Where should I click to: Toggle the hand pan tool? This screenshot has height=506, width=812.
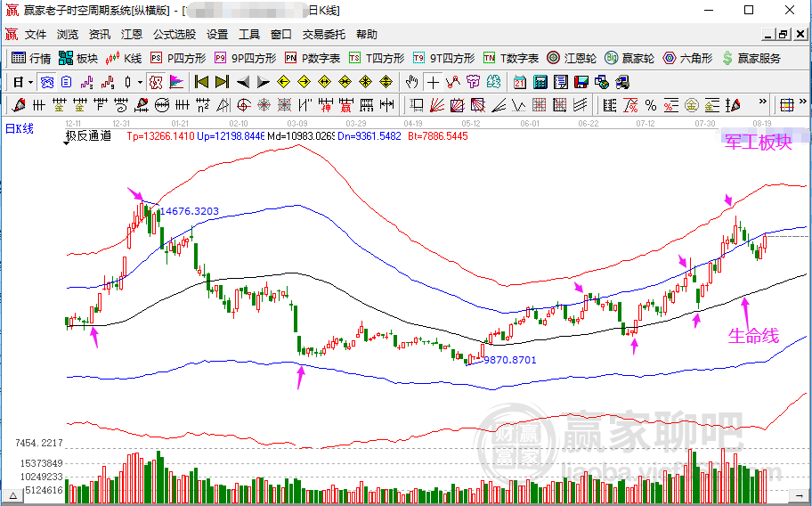pos(411,82)
